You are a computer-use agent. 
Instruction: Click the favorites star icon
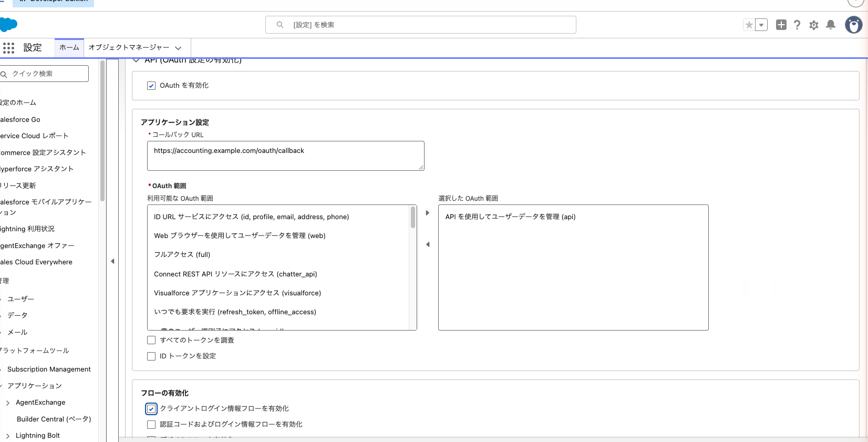click(749, 25)
